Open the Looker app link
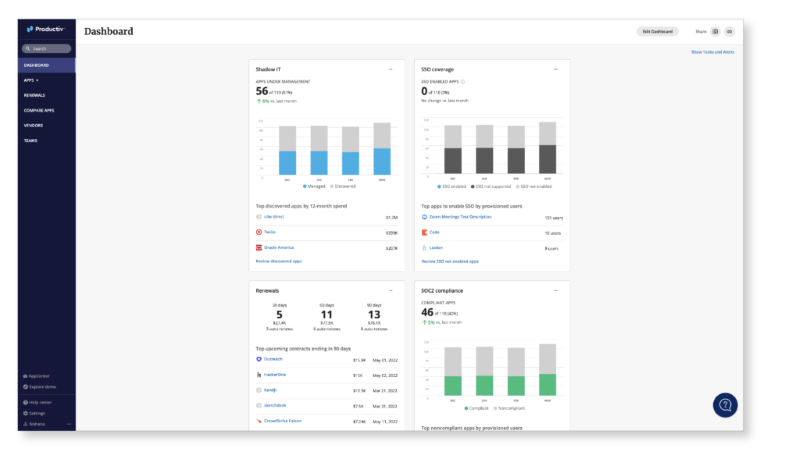 pyautogui.click(x=436, y=248)
